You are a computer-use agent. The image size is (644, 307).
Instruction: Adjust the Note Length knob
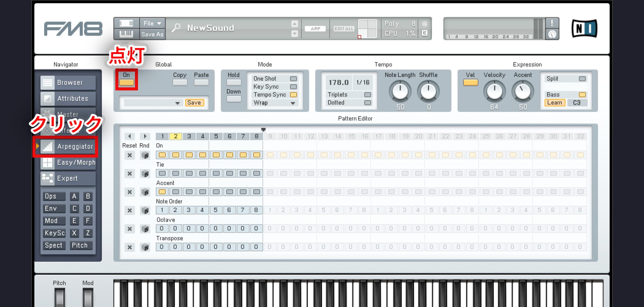pos(400,91)
